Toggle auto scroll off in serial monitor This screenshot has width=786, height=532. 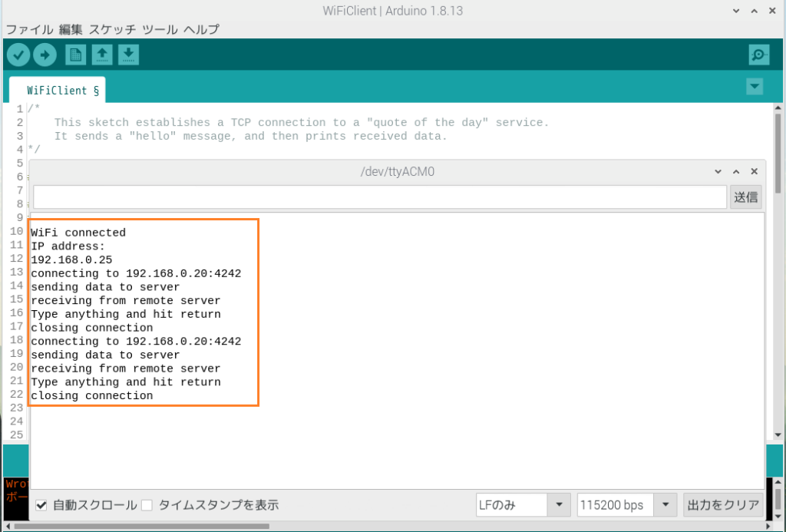(x=41, y=504)
